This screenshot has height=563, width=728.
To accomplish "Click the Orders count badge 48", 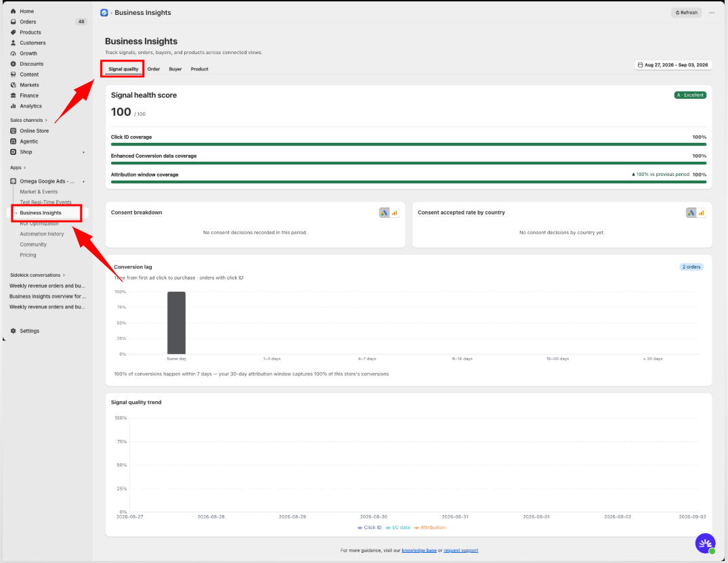I will tap(81, 22).
